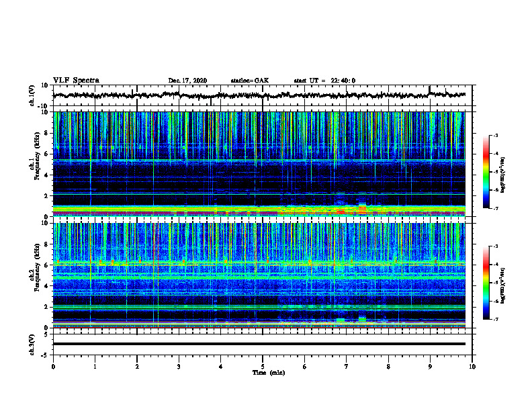The height and width of the screenshot is (411, 532).
Task: Pick the ch.1 spectrogram color scale bar
Action: [x=486, y=172]
